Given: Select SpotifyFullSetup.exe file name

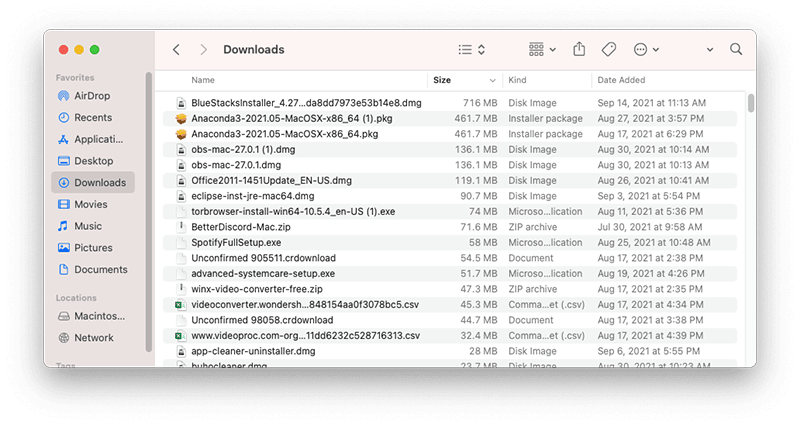Looking at the screenshot, I should [x=236, y=242].
